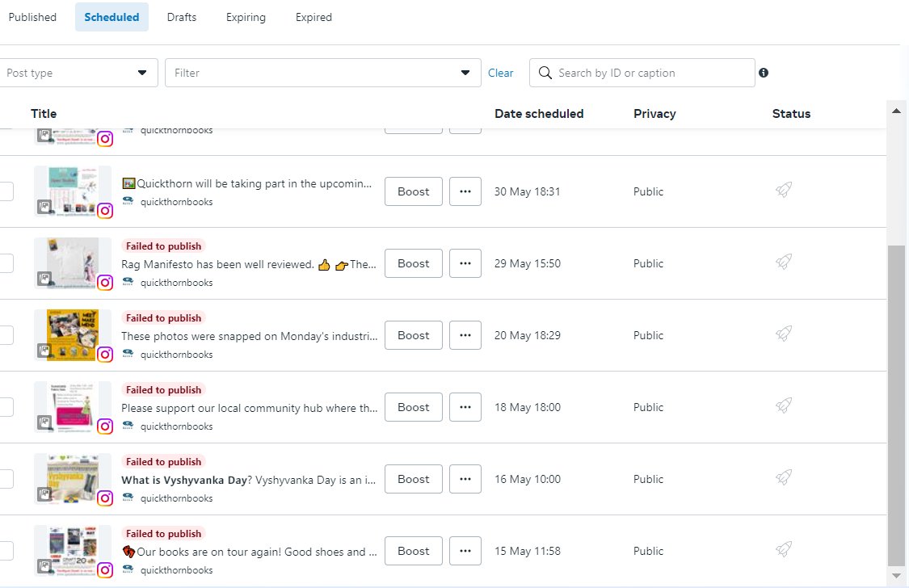The height and width of the screenshot is (588, 909).
Task: Click Instagram icon on Vyshyvanka Day post
Action: tap(105, 498)
